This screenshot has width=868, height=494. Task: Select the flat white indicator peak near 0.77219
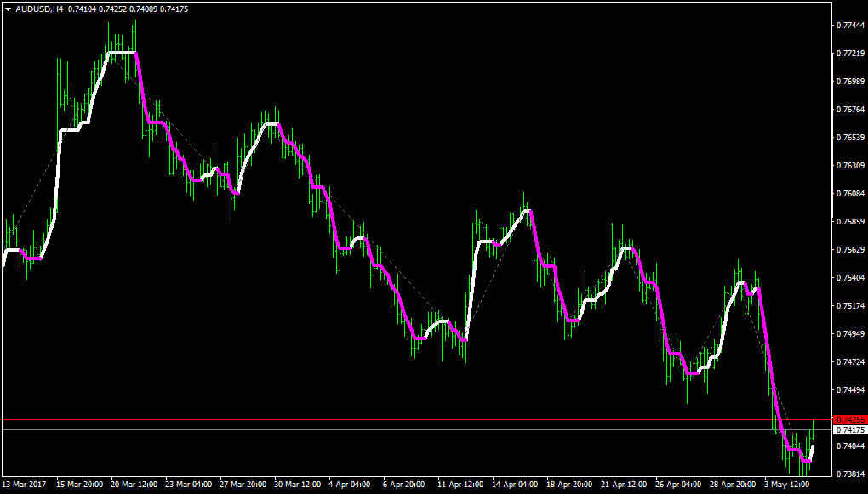123,53
